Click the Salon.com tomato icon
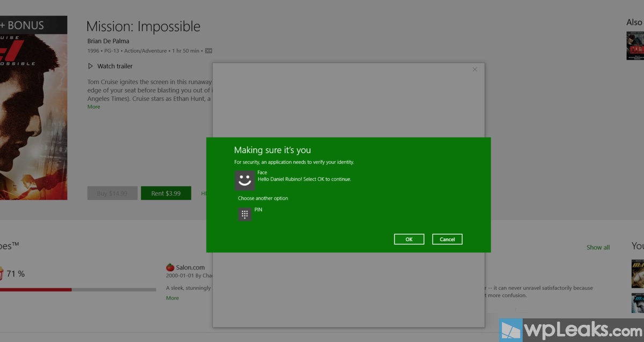Screen dimensions: 644x342 pyautogui.click(x=170, y=267)
